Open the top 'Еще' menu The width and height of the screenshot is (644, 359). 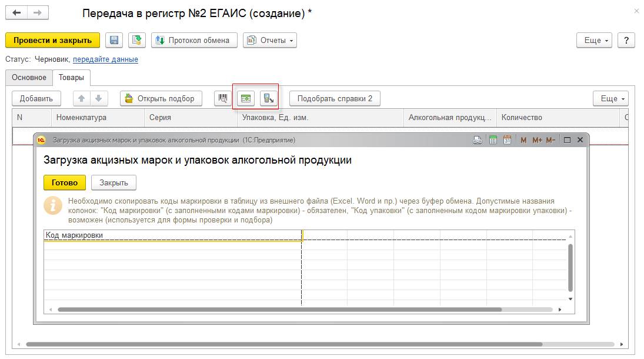(595, 40)
